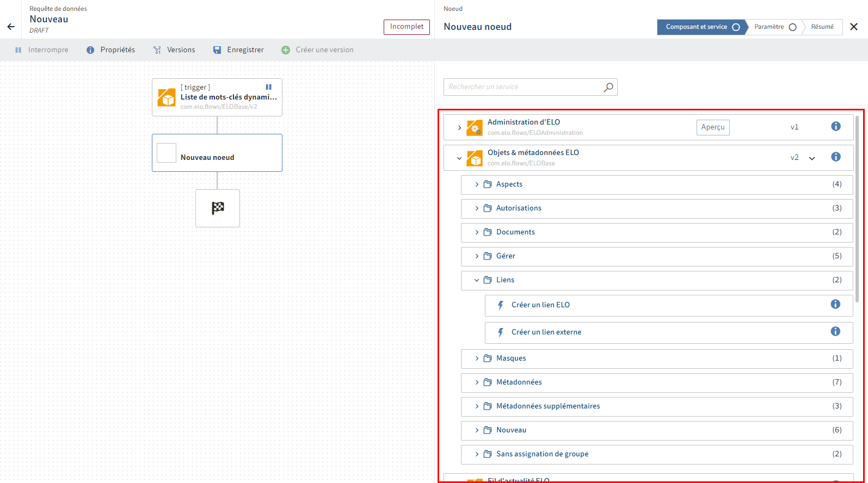
Task: Click the Objets & métadonnées ELO cube icon
Action: (x=475, y=158)
